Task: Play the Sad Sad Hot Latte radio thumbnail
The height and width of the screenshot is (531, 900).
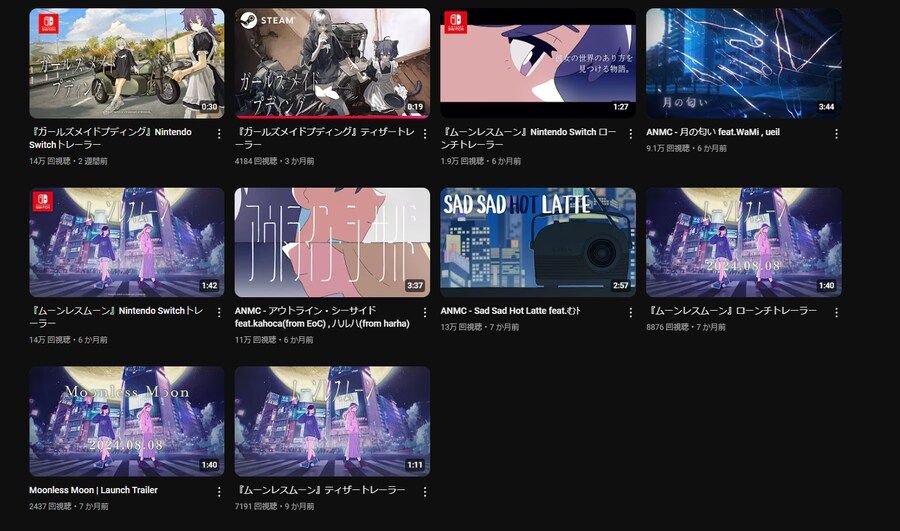Action: click(x=538, y=242)
